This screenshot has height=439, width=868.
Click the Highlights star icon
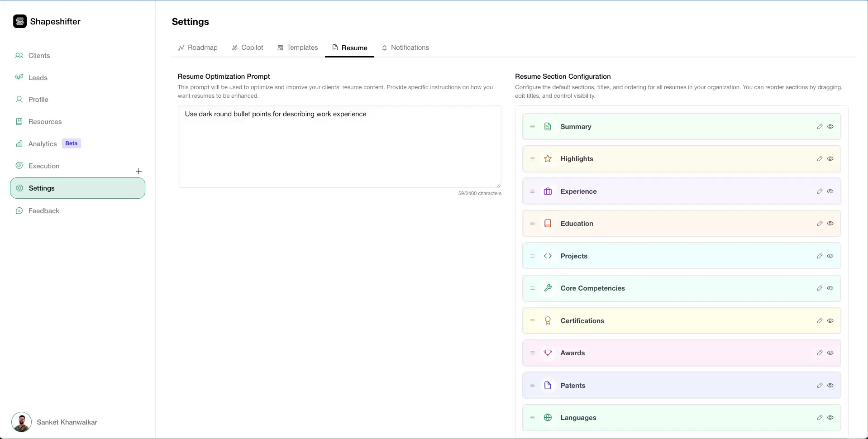tap(548, 158)
